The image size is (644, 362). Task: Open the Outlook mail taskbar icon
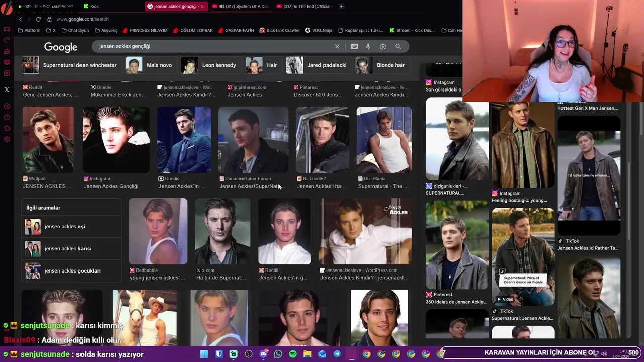[x=323, y=354]
